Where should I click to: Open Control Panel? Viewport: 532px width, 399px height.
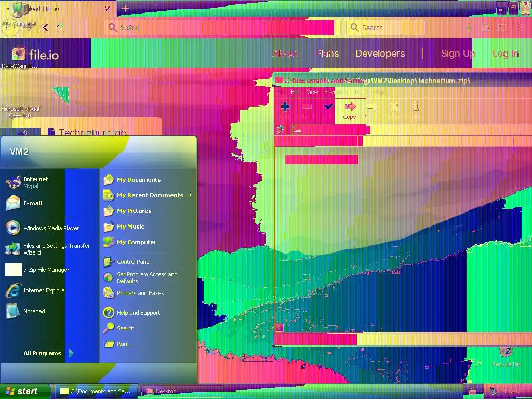tap(127, 262)
